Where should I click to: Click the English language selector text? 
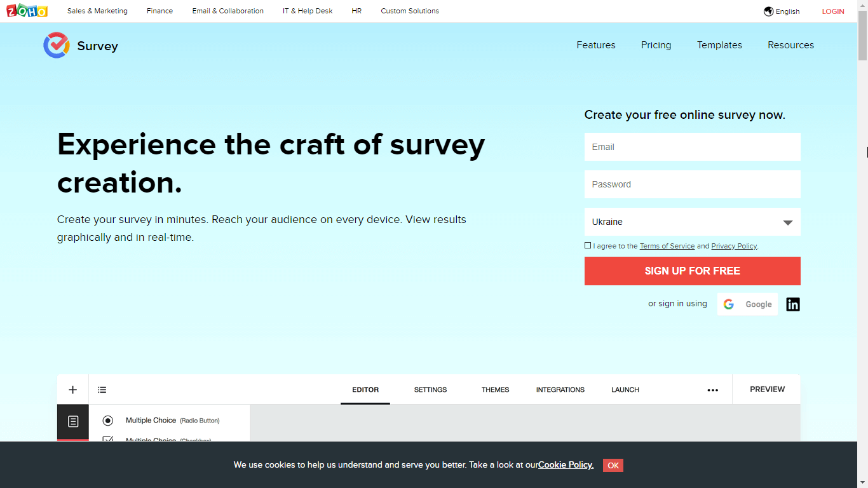(x=787, y=11)
